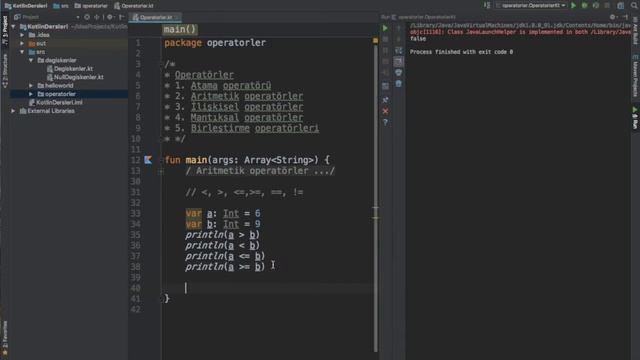Collapse the KotlinDersleri project root
Viewport: 640px width, 360px height.
13,27
